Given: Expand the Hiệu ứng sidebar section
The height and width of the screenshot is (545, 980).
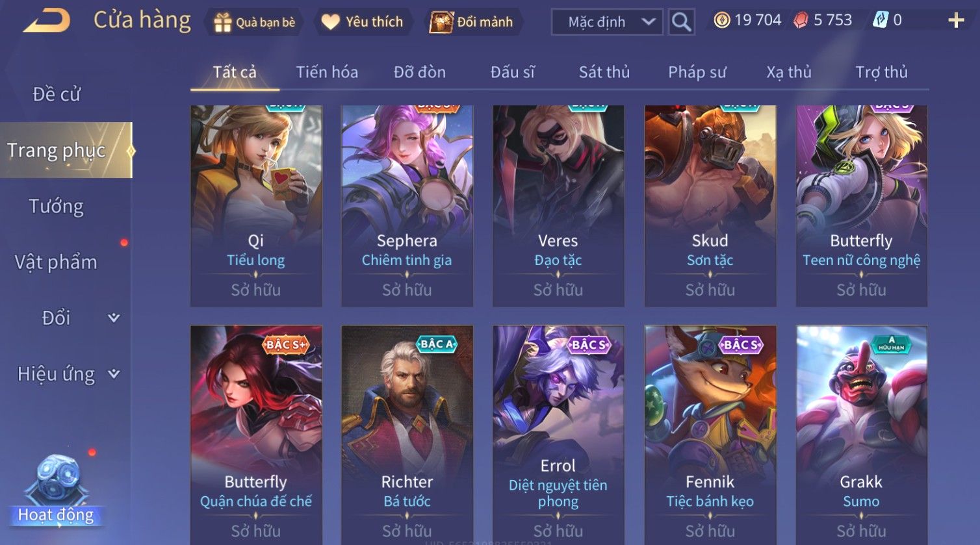Looking at the screenshot, I should (114, 374).
